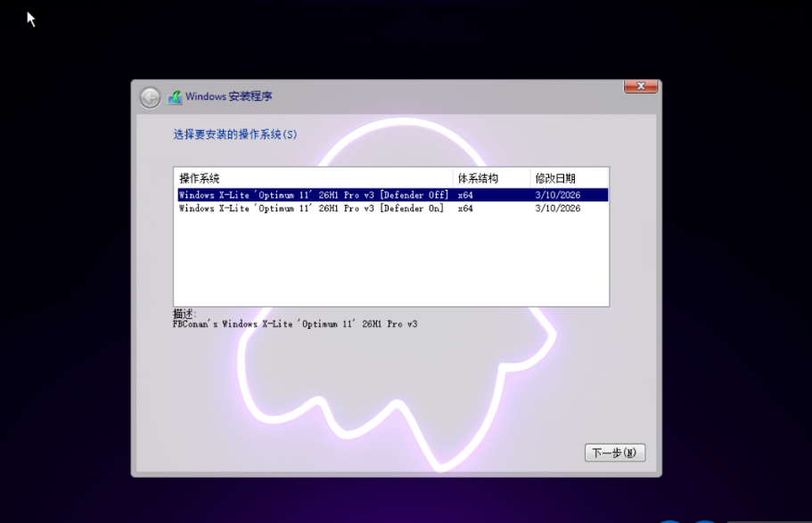Click x64 in the Defender On row

(465, 208)
